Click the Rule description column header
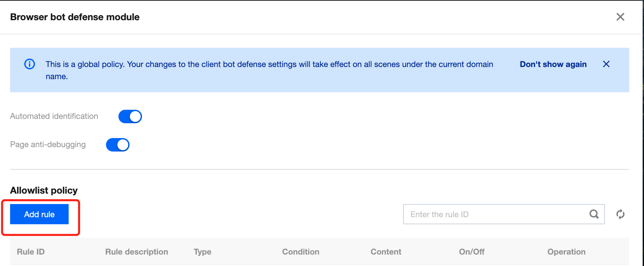Image resolution: width=644 pixels, height=266 pixels. tap(137, 252)
